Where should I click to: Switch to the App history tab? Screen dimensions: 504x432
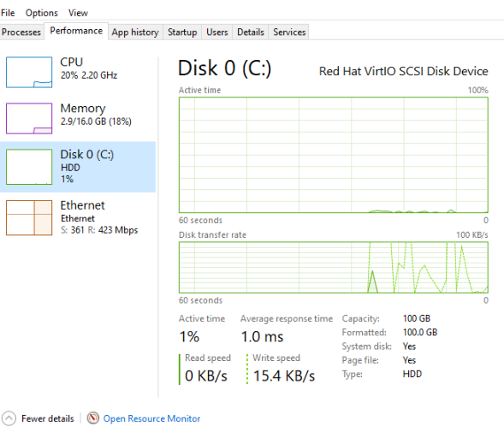click(135, 32)
